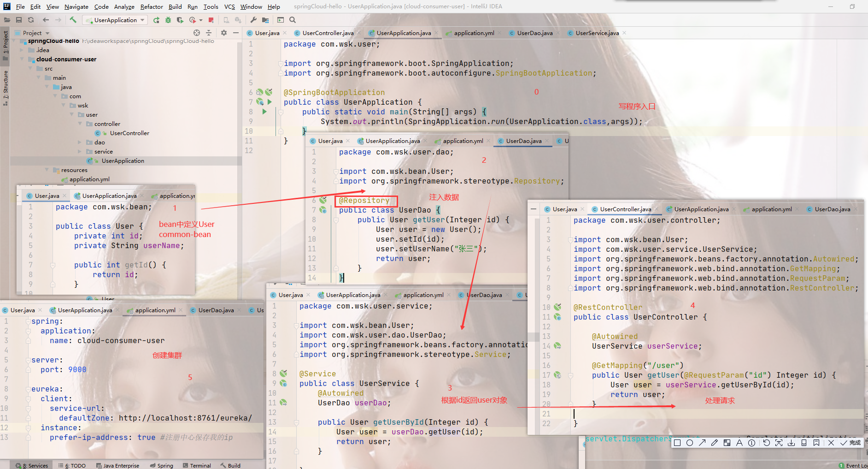Screen dimensions: 868x469
Task: Run main method via line 8 gutter arrow
Action: (264, 112)
